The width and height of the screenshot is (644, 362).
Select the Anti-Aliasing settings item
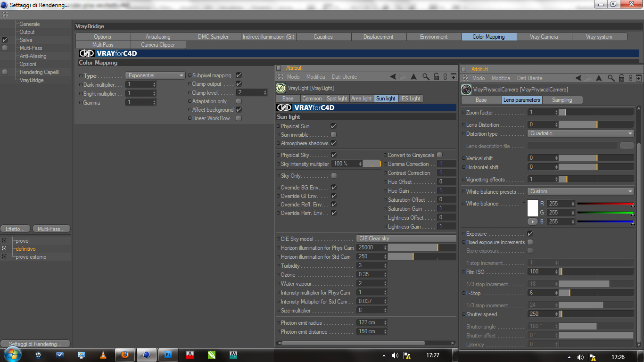(x=33, y=56)
